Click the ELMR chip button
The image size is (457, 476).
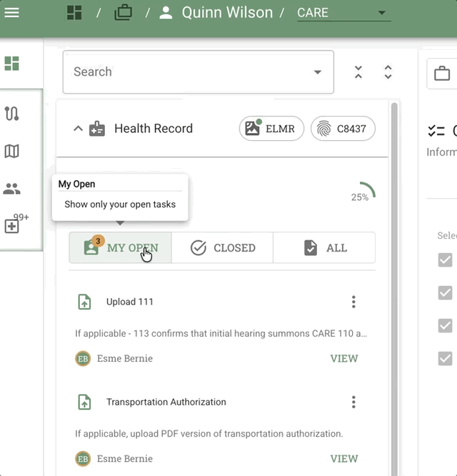pyautogui.click(x=271, y=129)
